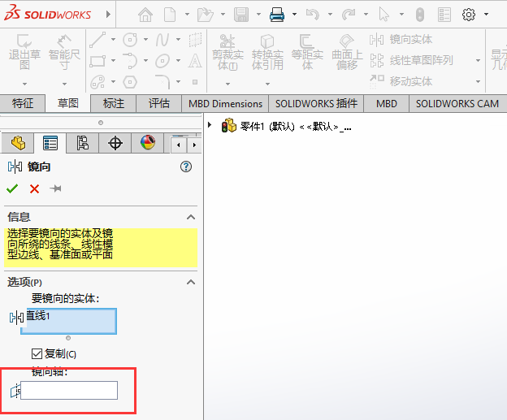Viewport: 507px width, 420px height.
Task: Click Mirror Entities (镜向实体) in ribbon
Action: (x=401, y=40)
